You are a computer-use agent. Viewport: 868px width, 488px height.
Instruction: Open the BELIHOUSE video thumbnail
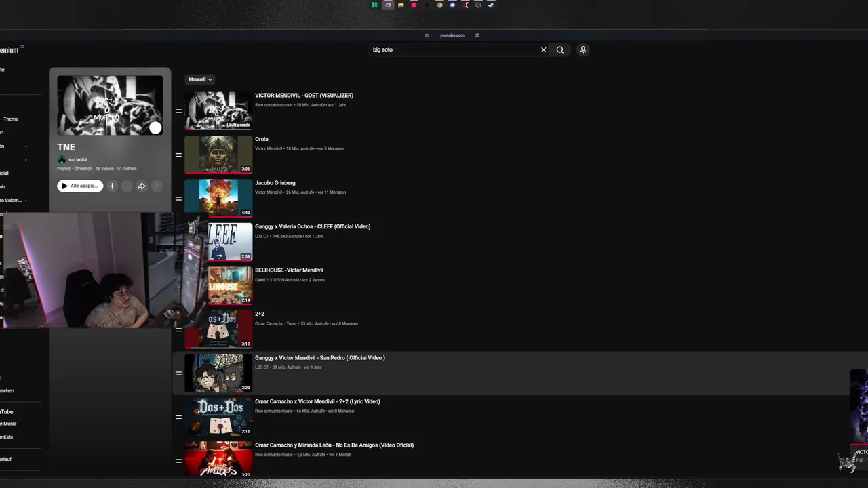[229, 285]
